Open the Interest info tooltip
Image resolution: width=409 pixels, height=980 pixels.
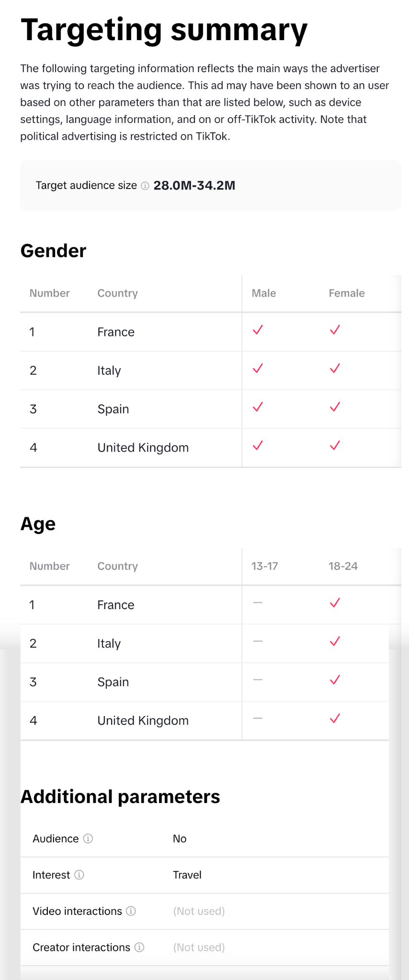(80, 875)
